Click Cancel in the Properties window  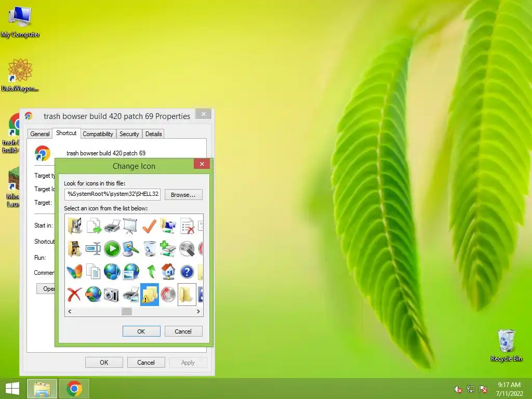pos(146,362)
